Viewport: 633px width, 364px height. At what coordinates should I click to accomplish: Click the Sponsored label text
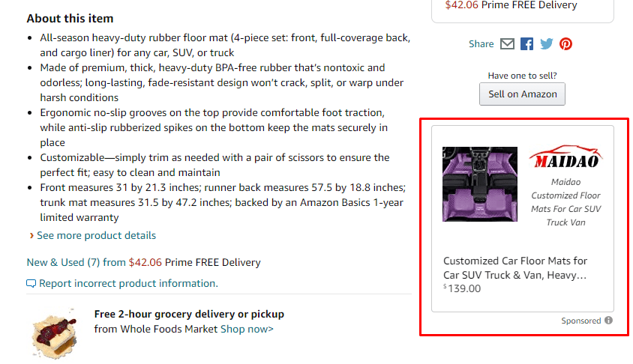(581, 321)
